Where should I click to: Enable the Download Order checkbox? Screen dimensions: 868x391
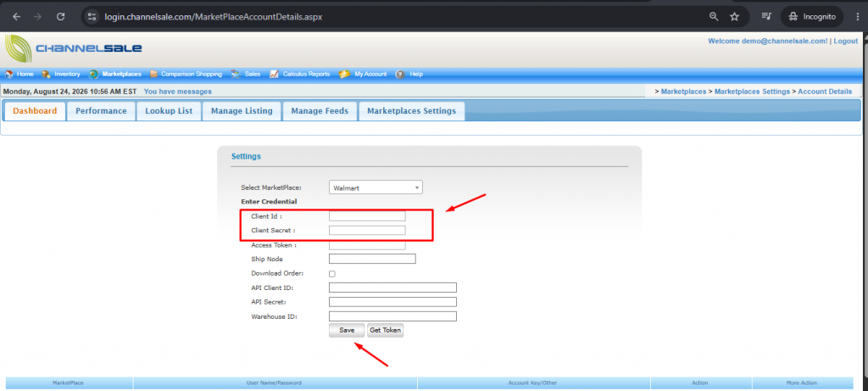[332, 274]
